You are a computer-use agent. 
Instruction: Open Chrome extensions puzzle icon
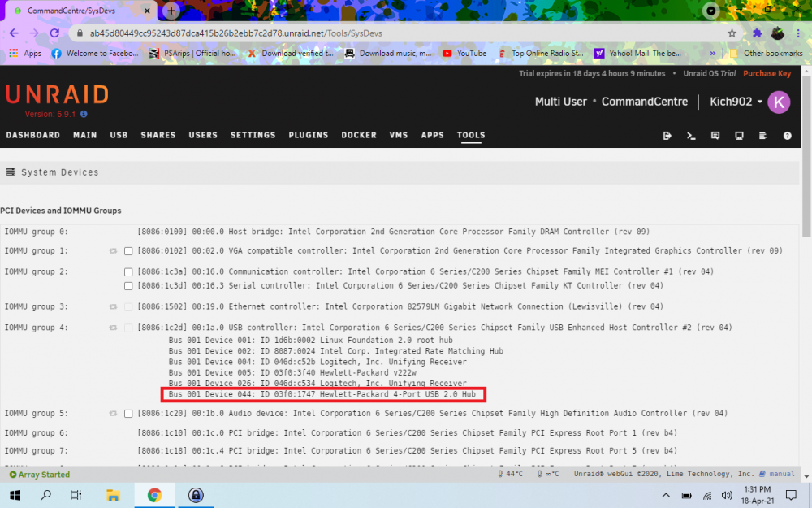pos(757,33)
